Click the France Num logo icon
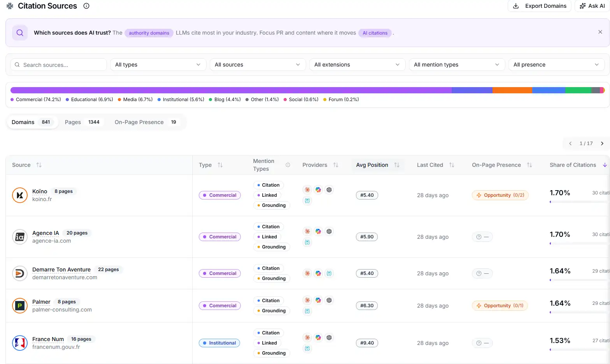610x364 pixels. [20, 343]
